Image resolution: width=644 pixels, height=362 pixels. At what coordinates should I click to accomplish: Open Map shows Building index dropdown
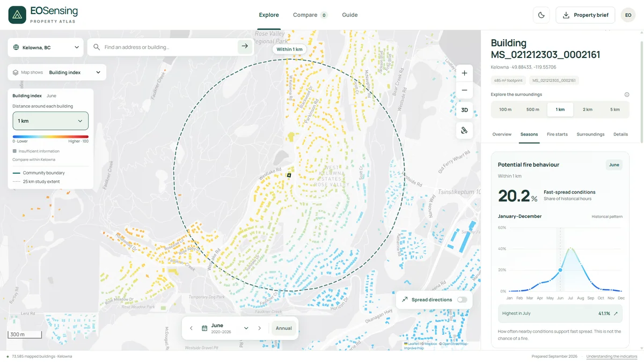tap(57, 72)
